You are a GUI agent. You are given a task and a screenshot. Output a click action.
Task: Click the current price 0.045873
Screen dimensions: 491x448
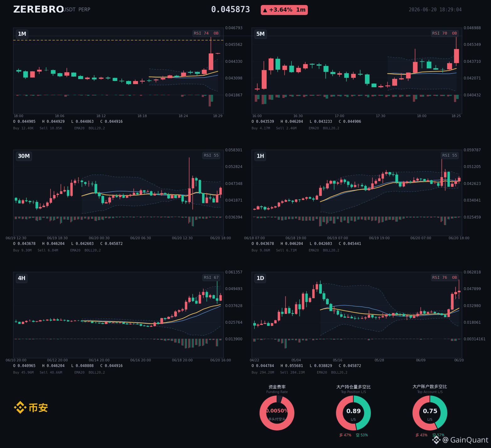[231, 10]
